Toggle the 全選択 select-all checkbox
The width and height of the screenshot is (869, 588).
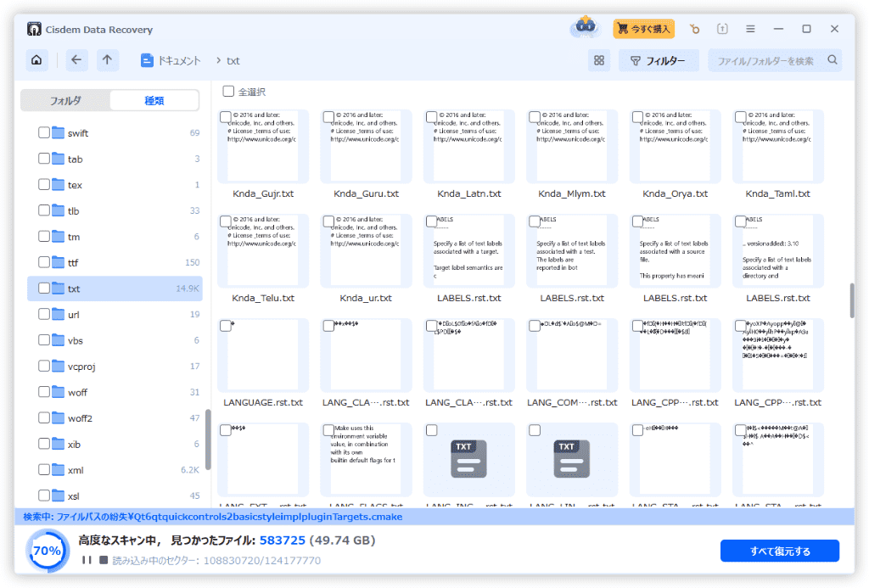coord(228,91)
